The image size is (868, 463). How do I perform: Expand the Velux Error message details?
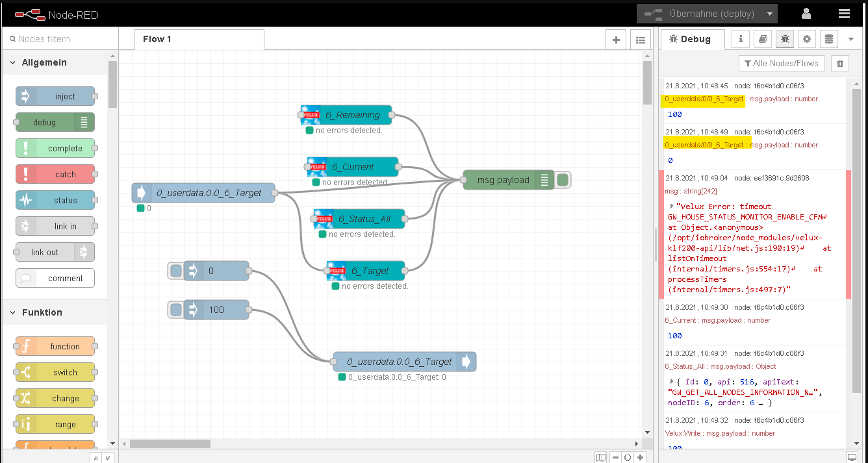pyautogui.click(x=672, y=206)
